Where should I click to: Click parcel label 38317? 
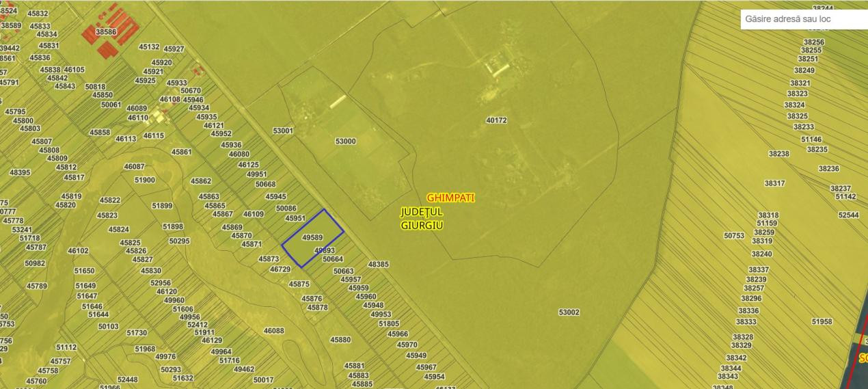point(774,183)
